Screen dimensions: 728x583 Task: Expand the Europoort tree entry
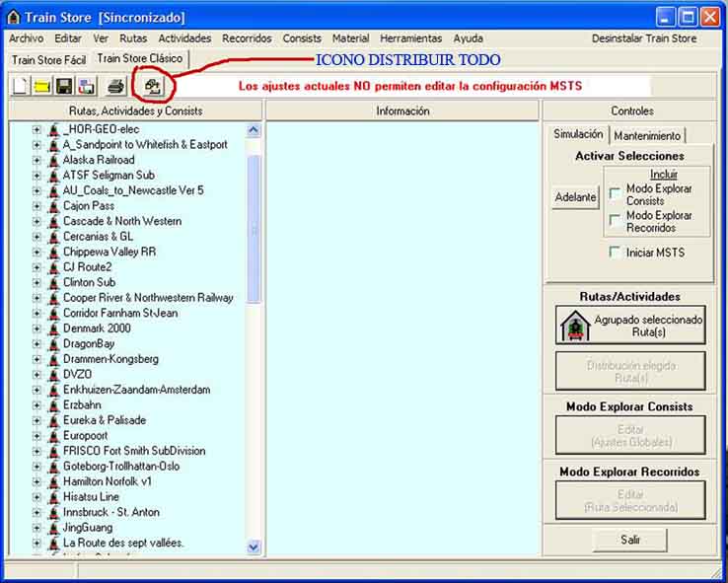click(36, 436)
